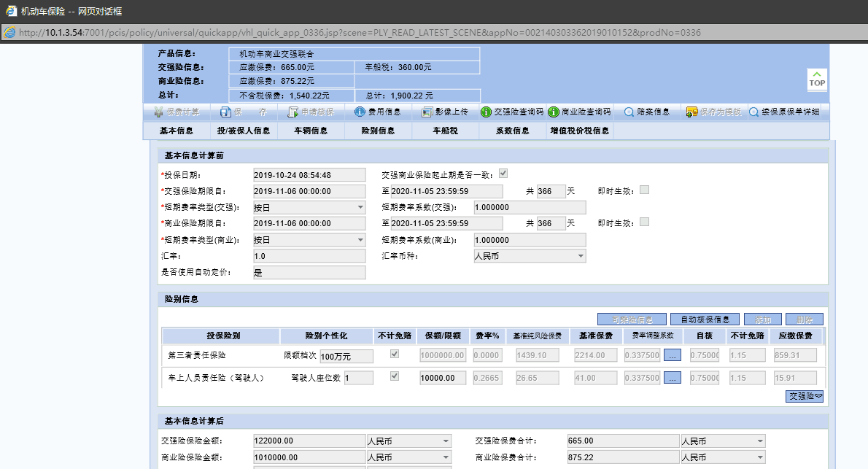Viewport: 868px width, 469px height.
Task: Click Internet Explorer icon in address bar
Action: pos(9,33)
